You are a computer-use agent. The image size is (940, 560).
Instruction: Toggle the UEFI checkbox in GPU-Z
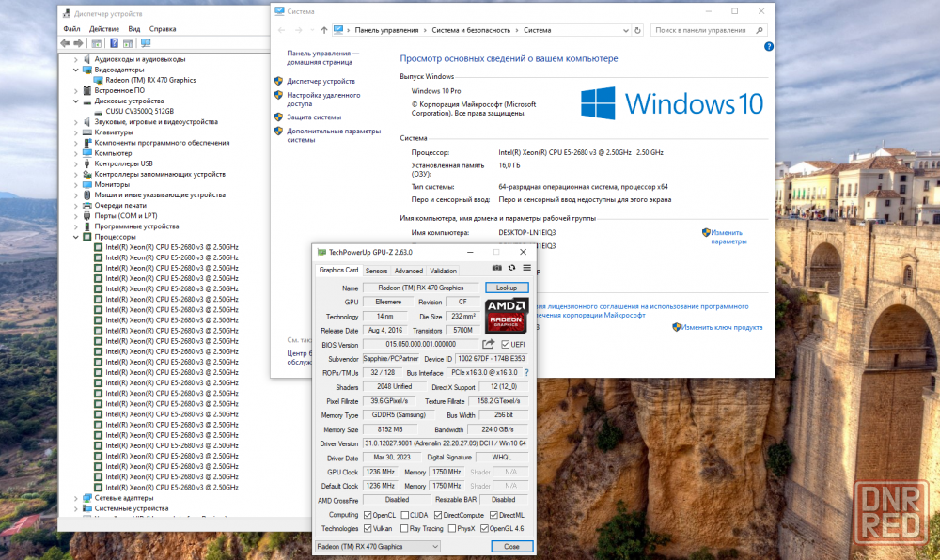(x=506, y=345)
